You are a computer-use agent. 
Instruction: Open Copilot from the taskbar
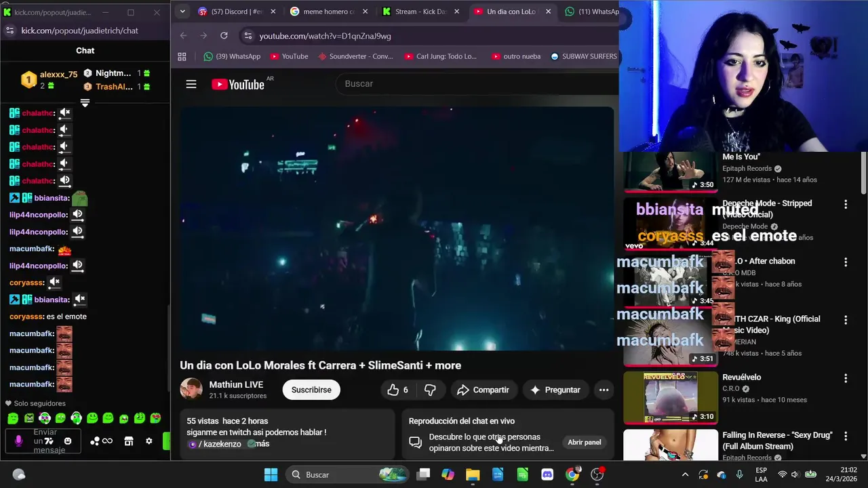click(448, 474)
